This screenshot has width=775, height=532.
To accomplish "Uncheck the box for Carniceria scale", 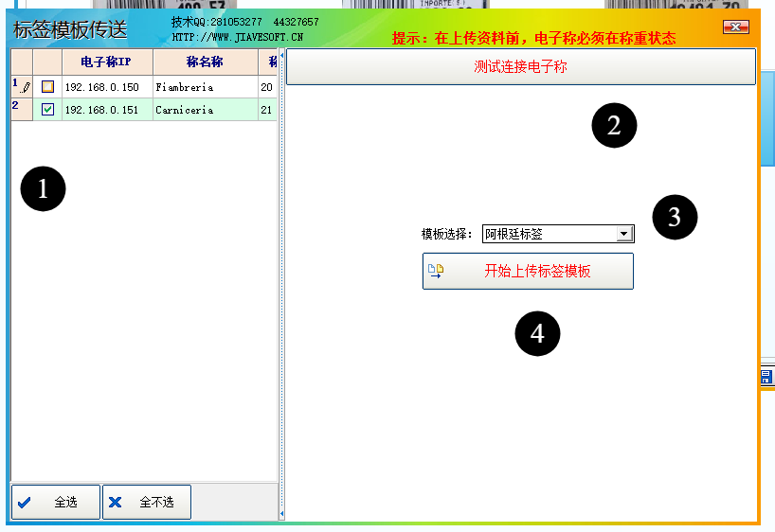I will [47, 109].
